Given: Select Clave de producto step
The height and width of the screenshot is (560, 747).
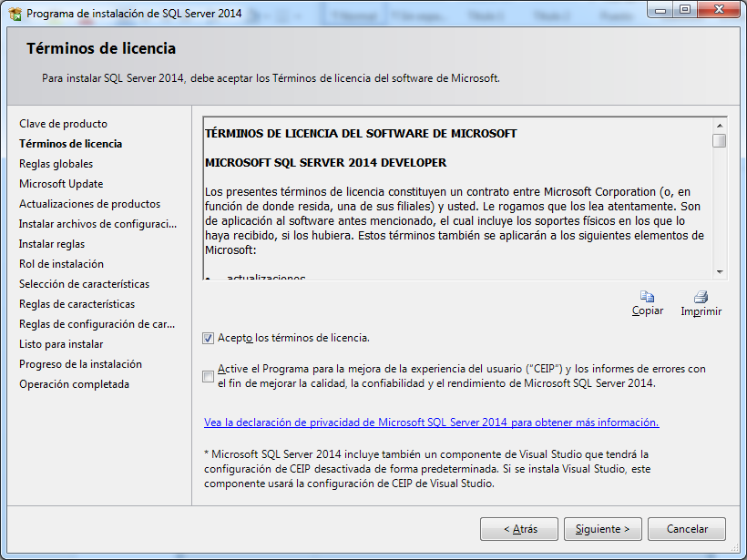Looking at the screenshot, I should click(64, 124).
